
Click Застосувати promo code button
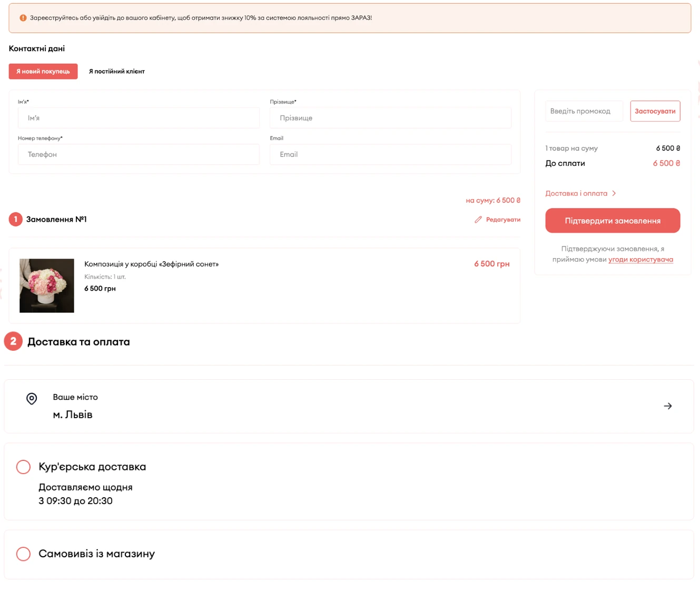[655, 111]
